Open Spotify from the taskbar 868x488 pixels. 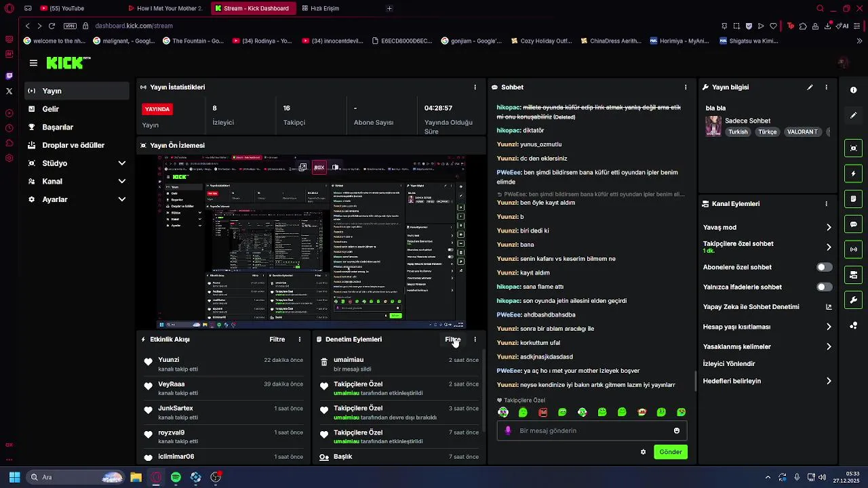tap(176, 478)
